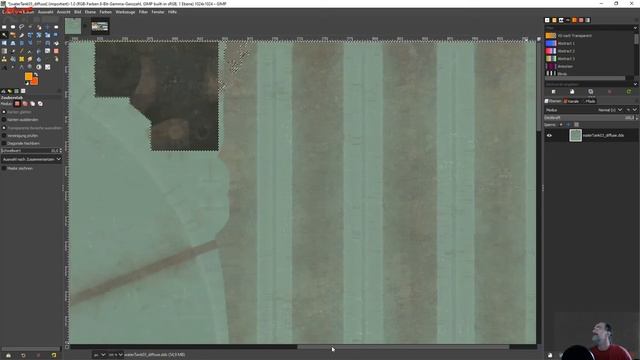Create a new gradient icon
The image size is (640, 360).
coord(572,92)
